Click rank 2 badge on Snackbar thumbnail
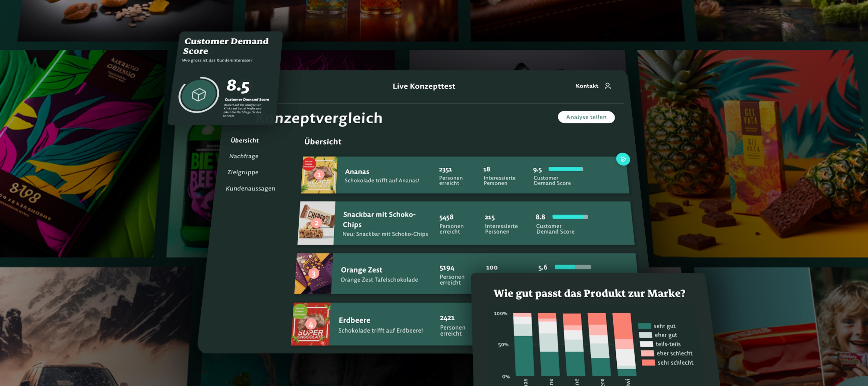Screen dimensions: 868x386 (316, 223)
